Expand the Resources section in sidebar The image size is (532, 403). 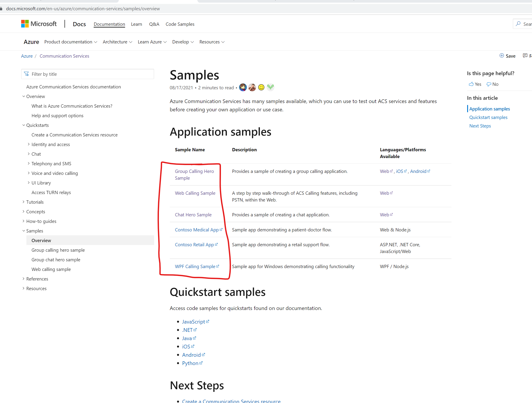[x=24, y=288]
